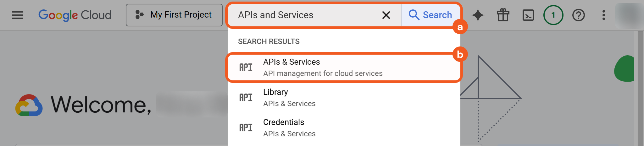Screen dimensions: 644x146
Task: Click API icon next to Credentials
Action: click(246, 128)
